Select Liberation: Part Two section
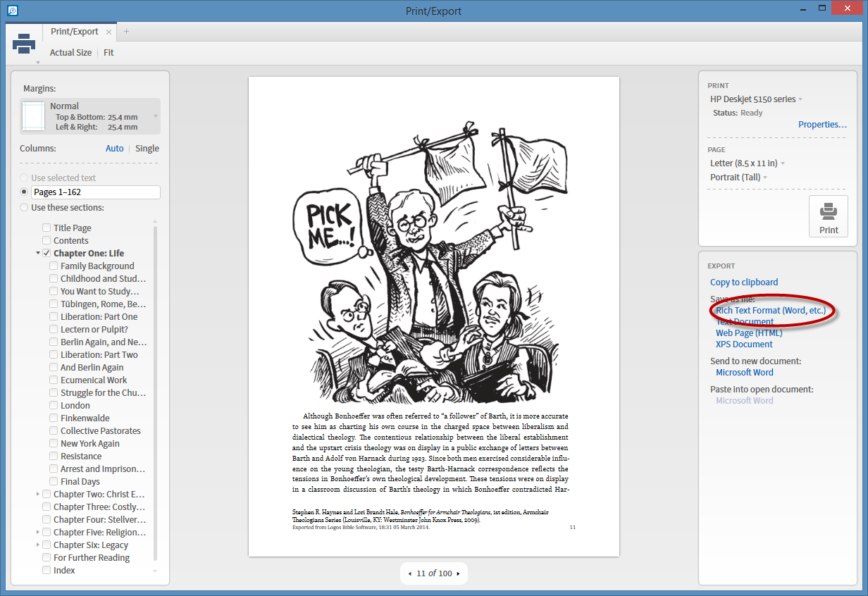The height and width of the screenshot is (596, 868). point(99,355)
